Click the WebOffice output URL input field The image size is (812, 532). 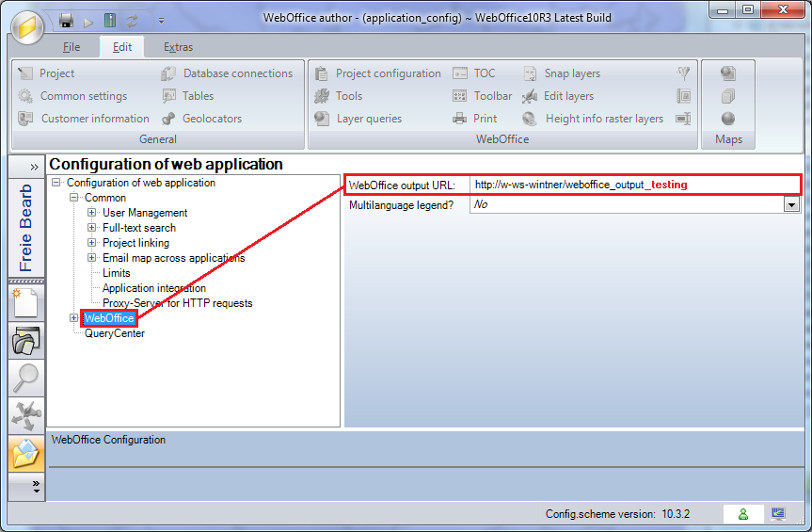[635, 185]
